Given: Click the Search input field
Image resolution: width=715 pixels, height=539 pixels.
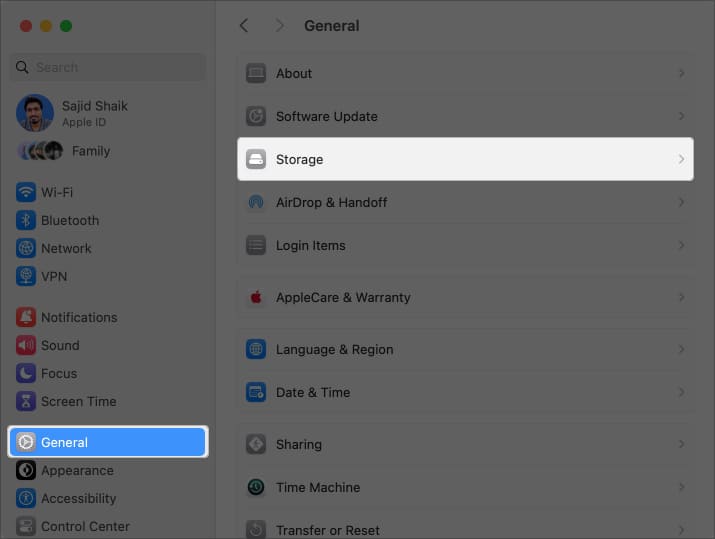Looking at the screenshot, I should pos(108,67).
